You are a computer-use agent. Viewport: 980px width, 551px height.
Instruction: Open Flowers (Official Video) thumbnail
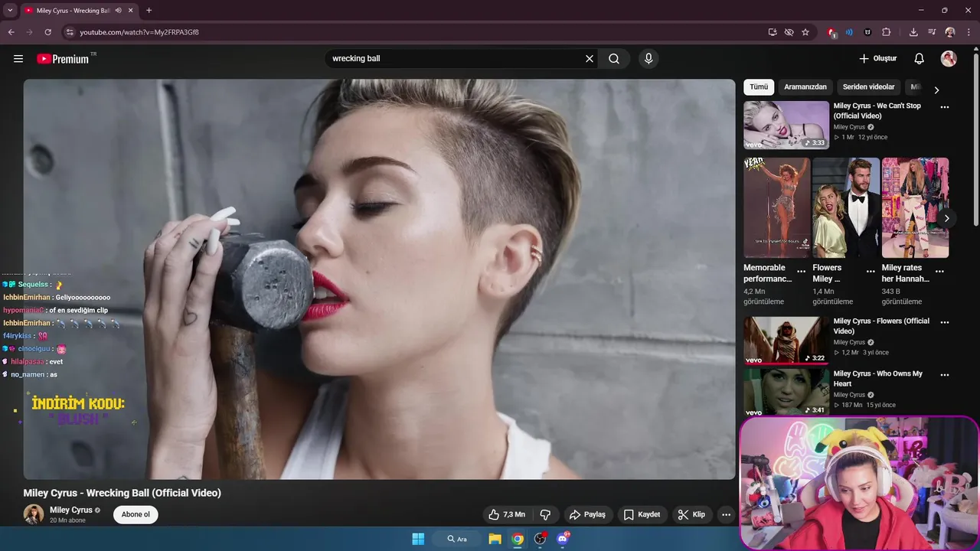pos(786,341)
